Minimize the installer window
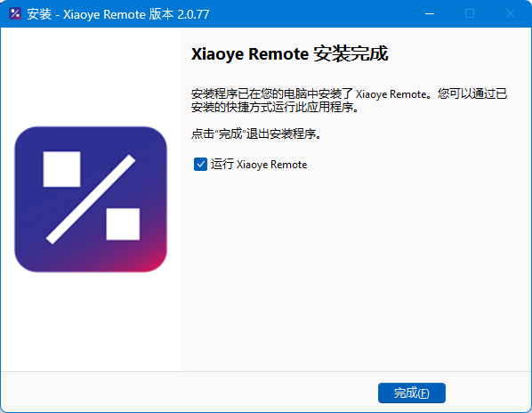The width and height of the screenshot is (532, 413). 430,13
